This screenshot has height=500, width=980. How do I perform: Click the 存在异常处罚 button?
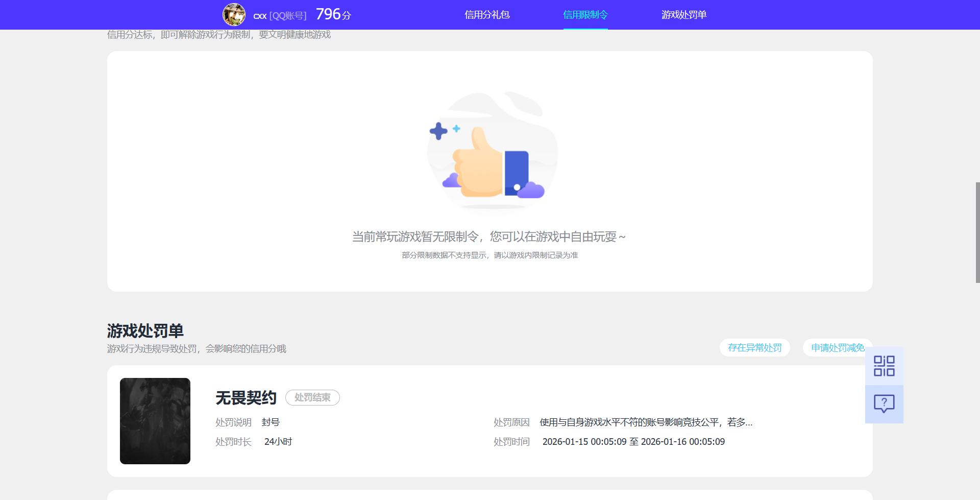point(754,347)
